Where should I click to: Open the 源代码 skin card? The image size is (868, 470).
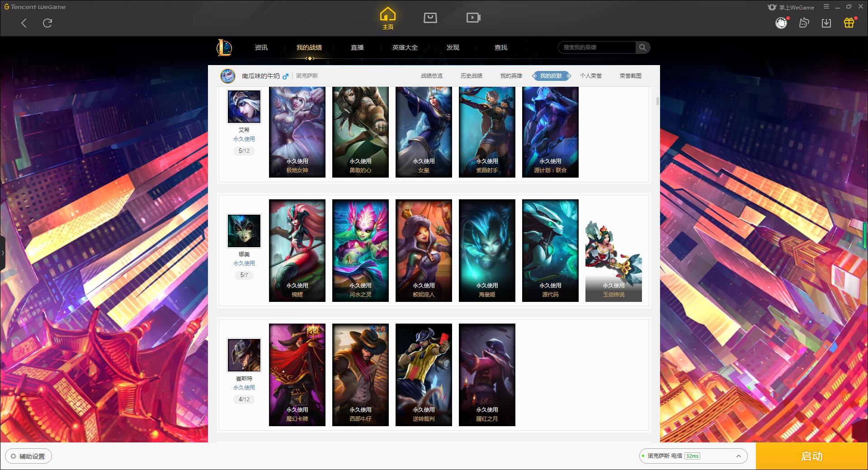click(x=550, y=250)
